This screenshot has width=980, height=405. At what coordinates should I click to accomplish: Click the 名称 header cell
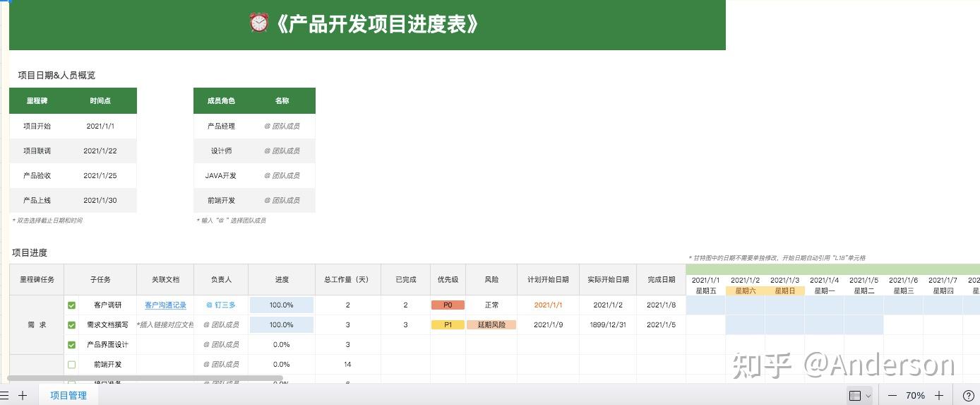pos(282,100)
